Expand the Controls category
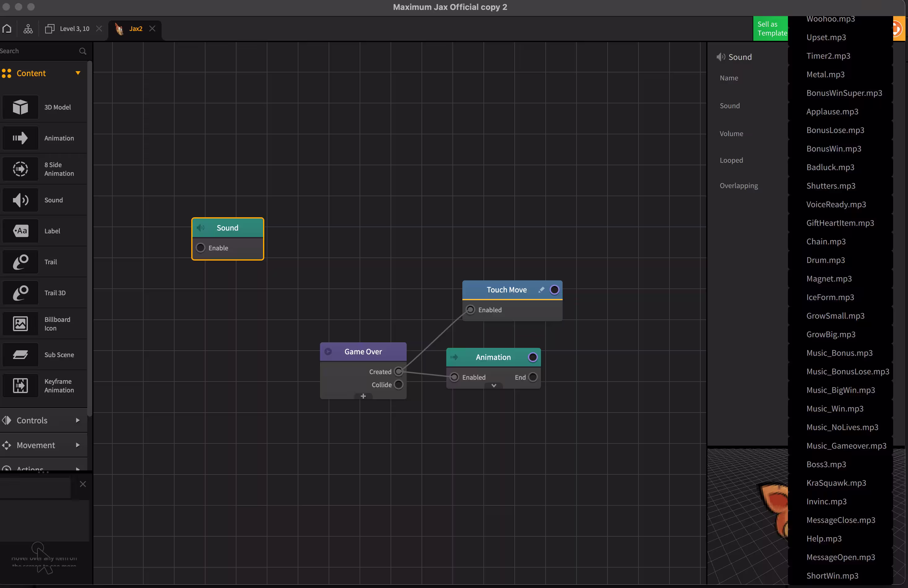Viewport: 908px width, 588px height. coord(78,420)
